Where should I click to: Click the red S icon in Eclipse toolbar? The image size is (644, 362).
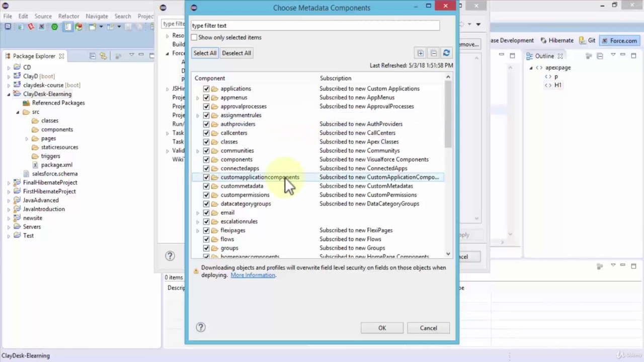pos(31,27)
